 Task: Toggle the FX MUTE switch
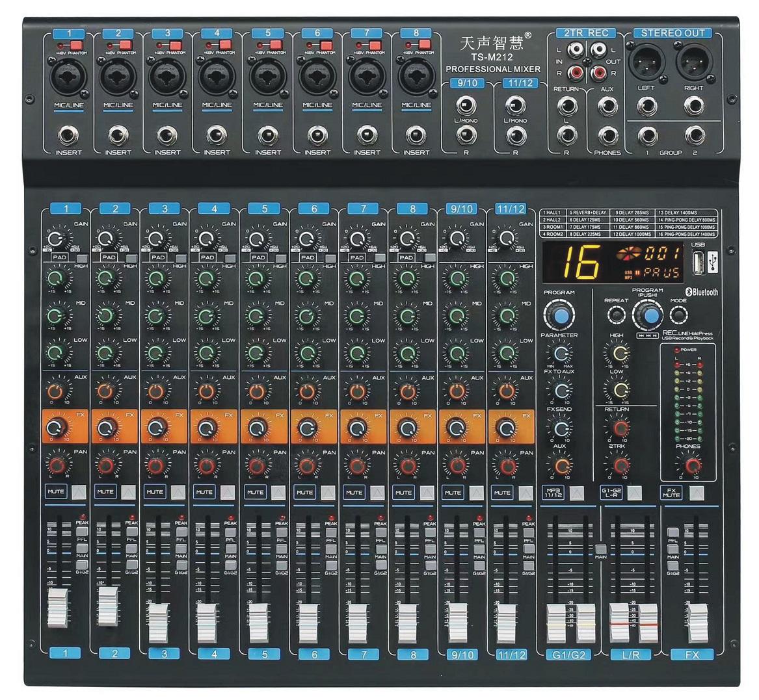coord(697,493)
